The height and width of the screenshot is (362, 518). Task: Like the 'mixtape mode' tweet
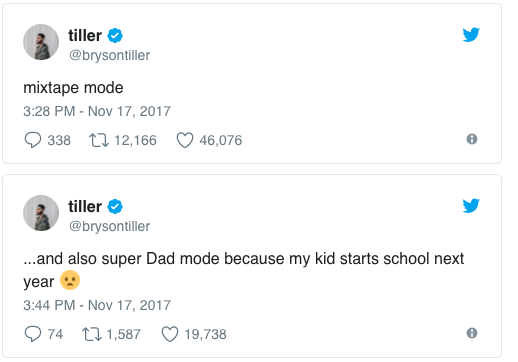(185, 140)
